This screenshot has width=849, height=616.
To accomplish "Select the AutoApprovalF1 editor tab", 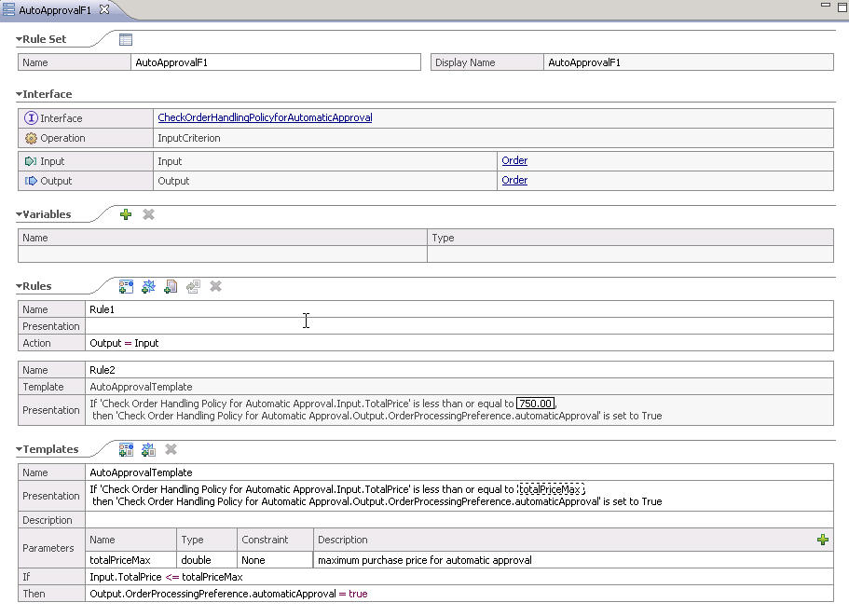I will (54, 9).
